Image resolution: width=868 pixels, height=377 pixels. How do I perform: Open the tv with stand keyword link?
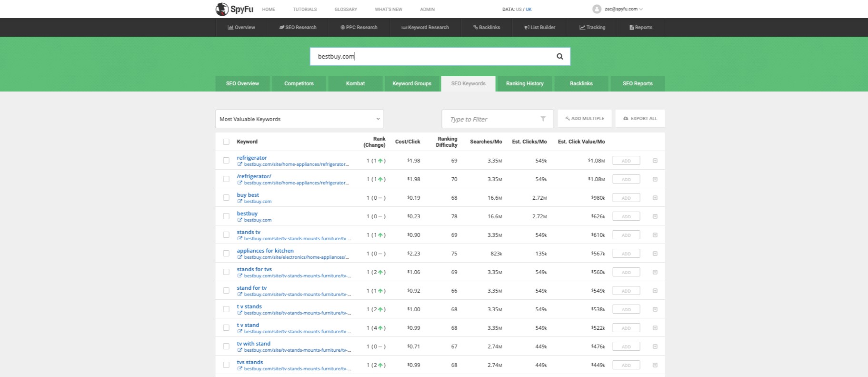[253, 344]
